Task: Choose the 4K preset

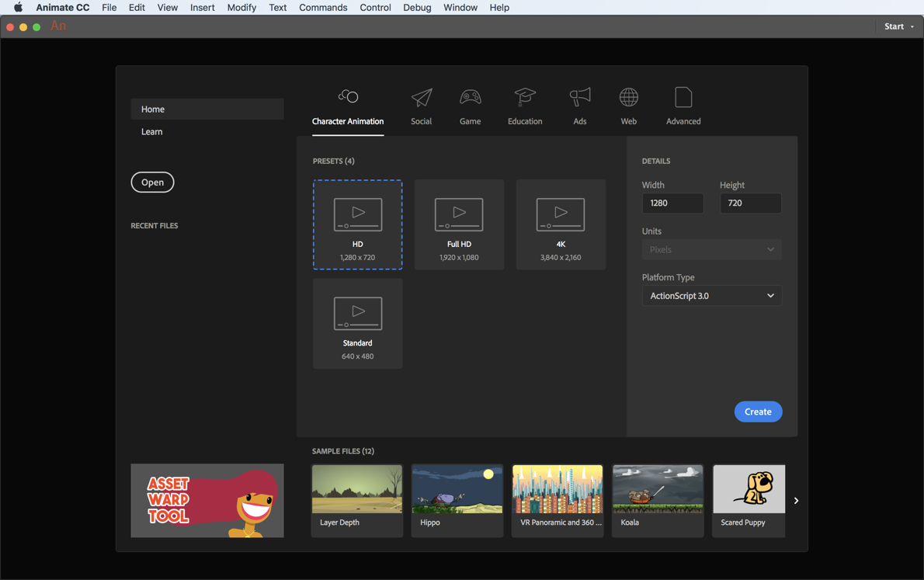Action: point(561,224)
